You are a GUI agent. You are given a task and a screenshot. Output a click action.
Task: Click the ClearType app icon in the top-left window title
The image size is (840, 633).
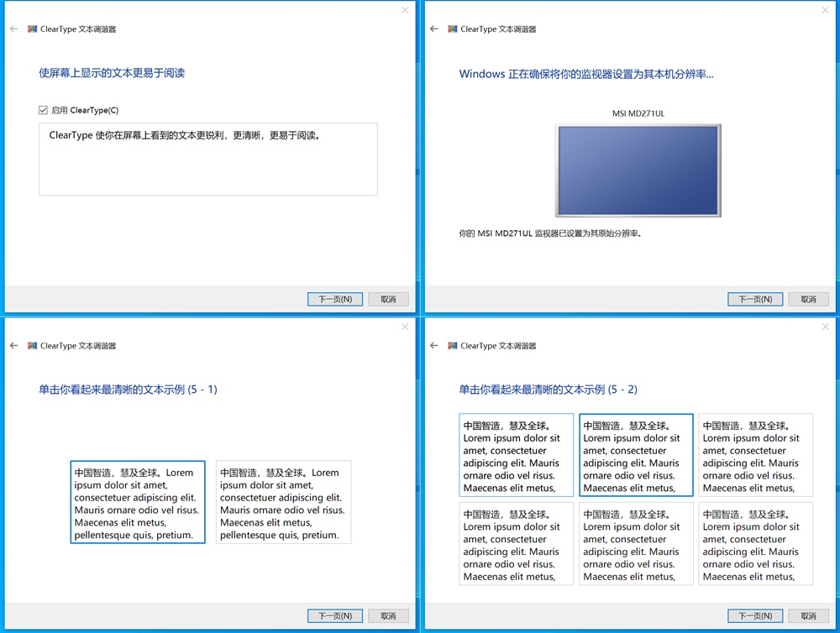tap(32, 29)
